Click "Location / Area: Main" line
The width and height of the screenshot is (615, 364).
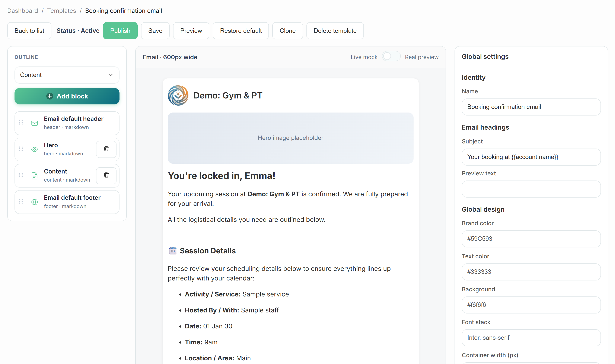coord(218,358)
